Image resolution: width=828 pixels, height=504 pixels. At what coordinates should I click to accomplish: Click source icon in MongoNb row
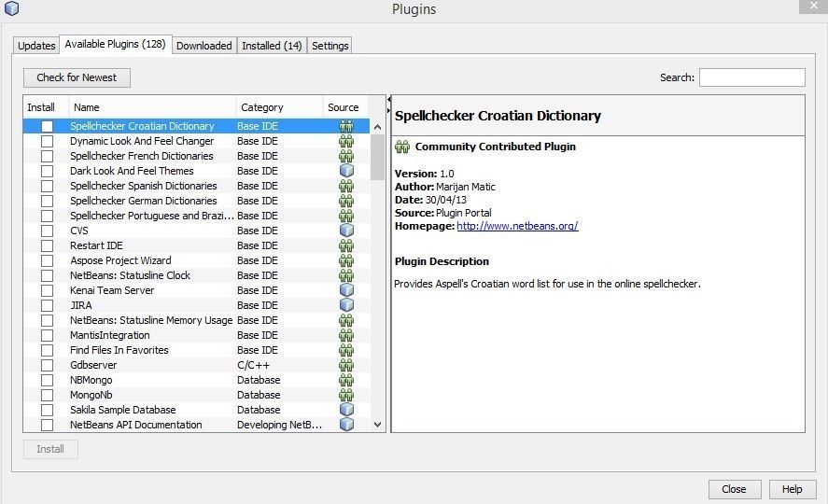pyautogui.click(x=346, y=394)
